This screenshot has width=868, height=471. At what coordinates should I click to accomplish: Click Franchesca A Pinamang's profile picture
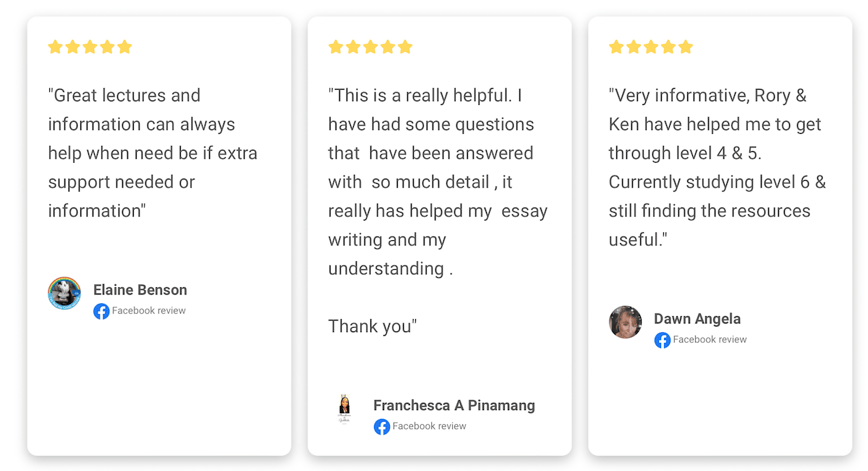point(345,409)
